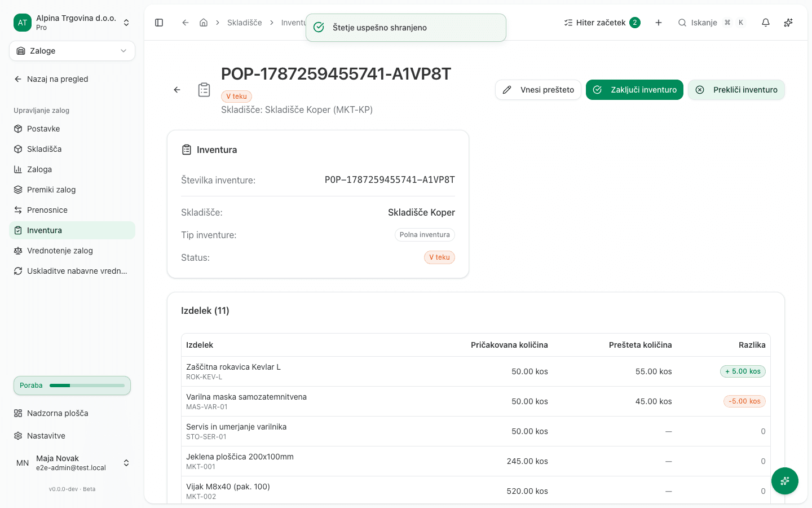Viewport: 812px width, 508px height.
Task: Click the plus icon in top bar
Action: [x=659, y=23]
